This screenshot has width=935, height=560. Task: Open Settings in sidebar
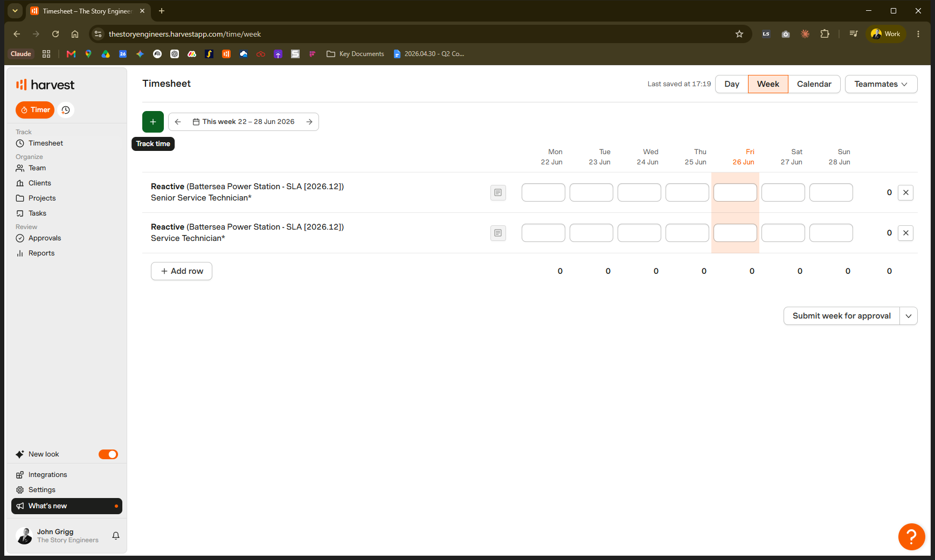[x=42, y=490]
